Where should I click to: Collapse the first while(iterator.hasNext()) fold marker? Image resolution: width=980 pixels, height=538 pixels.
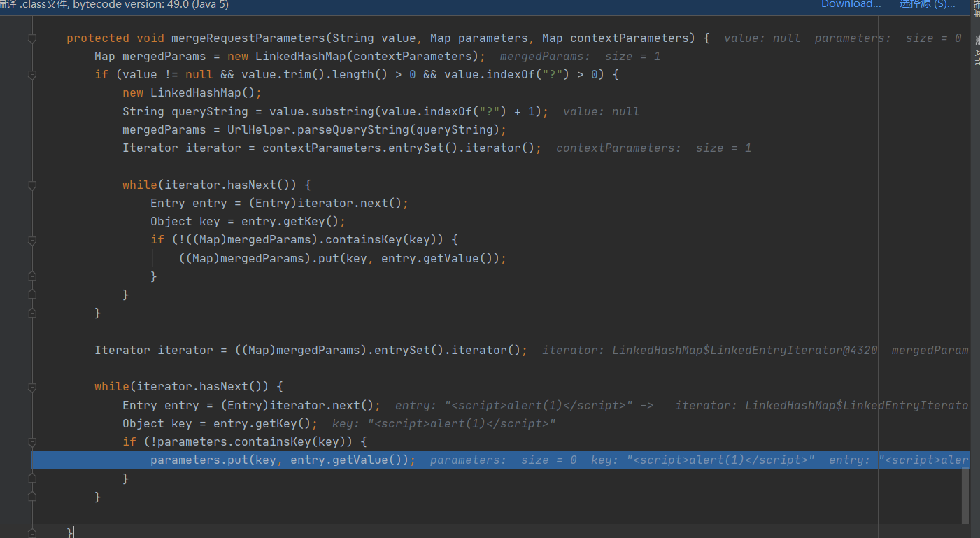click(32, 185)
